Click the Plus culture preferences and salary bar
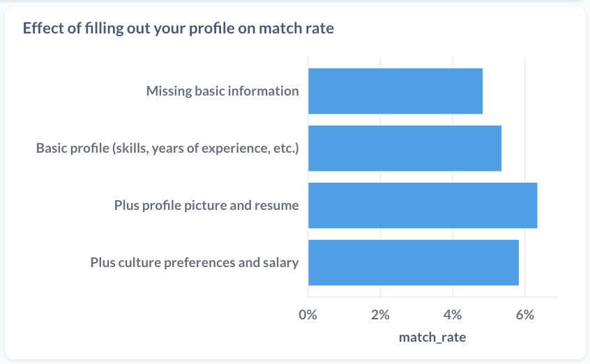 [x=414, y=263]
